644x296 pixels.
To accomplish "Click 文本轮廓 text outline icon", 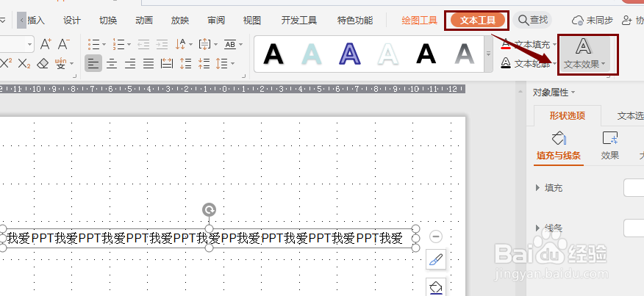I will tap(506, 63).
